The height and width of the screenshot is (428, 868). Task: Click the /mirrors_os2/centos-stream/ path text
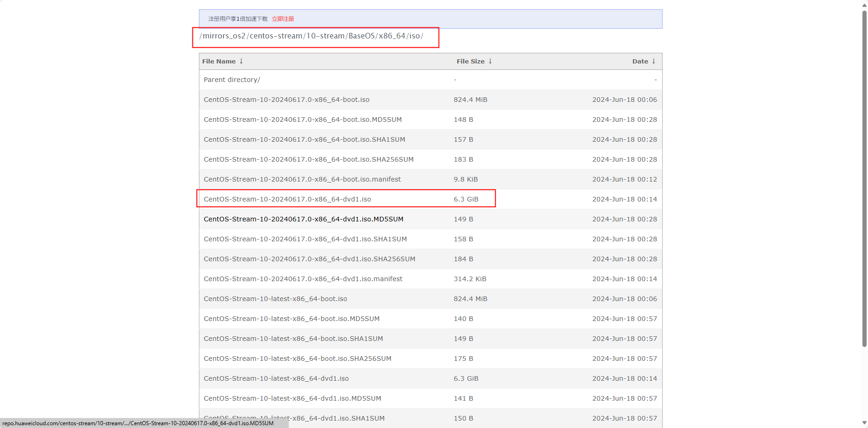pos(252,36)
